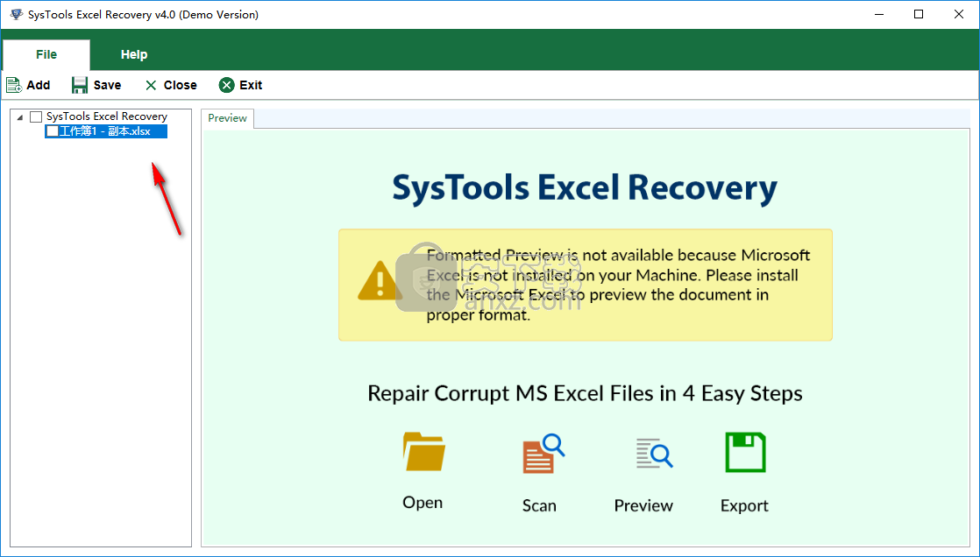This screenshot has width=980, height=557.
Task: Click the Exit button label
Action: (x=251, y=85)
